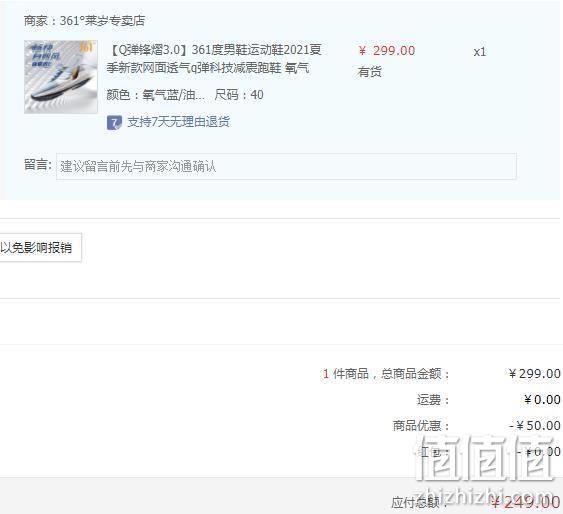Viewport: 563px width, 514px height.
Task: Click the 7-day return badge icon
Action: coord(114,123)
